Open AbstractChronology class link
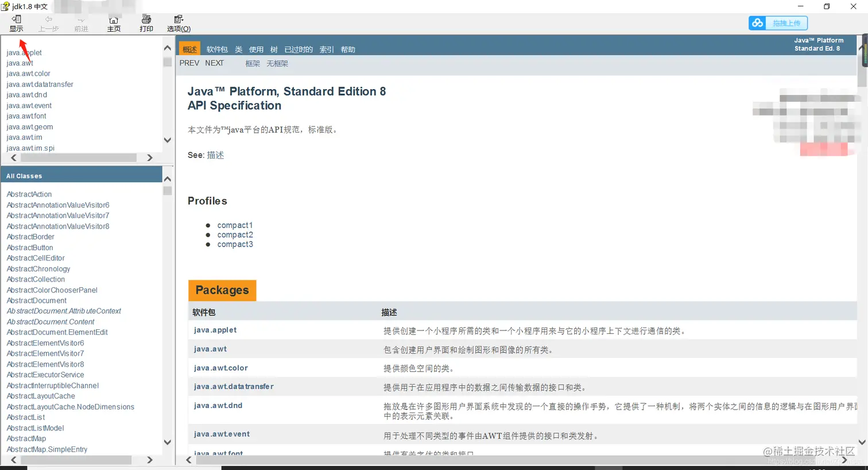The width and height of the screenshot is (868, 470). click(x=38, y=269)
